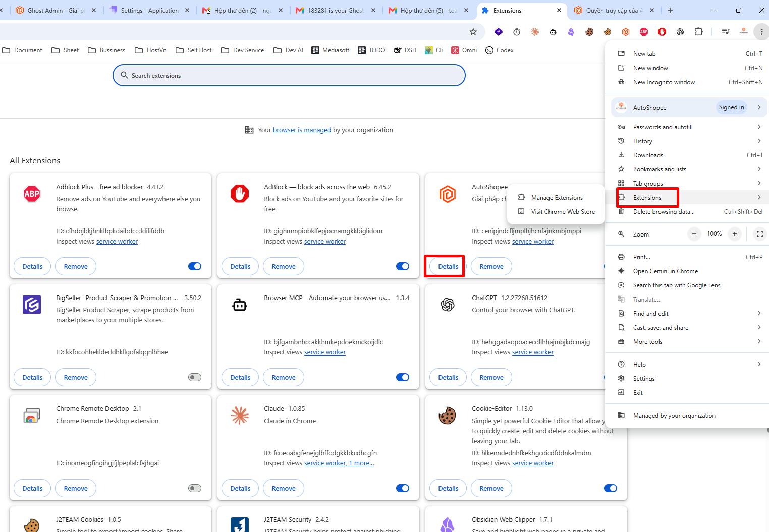The image size is (769, 532).
Task: Expand the Help submenu
Action: tap(759, 364)
